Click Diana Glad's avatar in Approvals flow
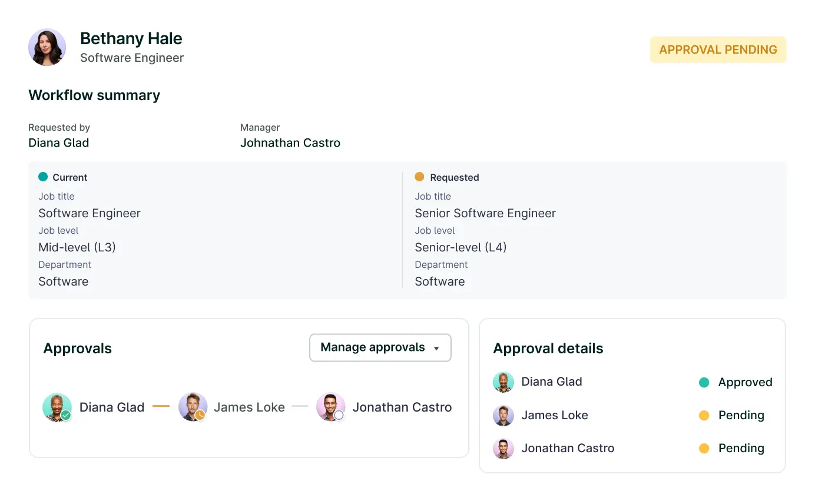This screenshot has height=504, width=815. (57, 407)
